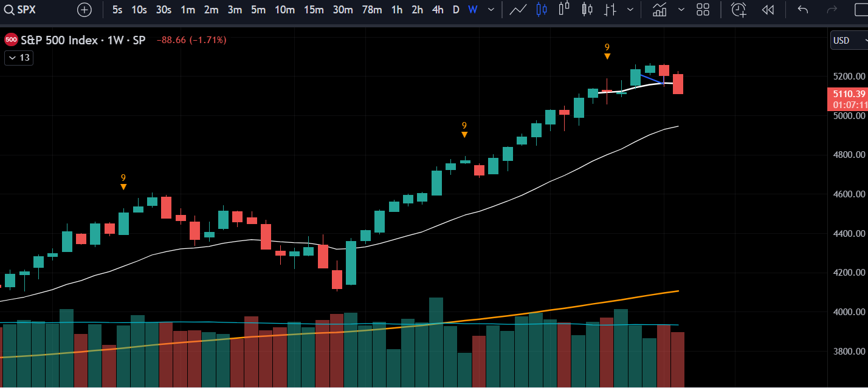The image size is (868, 388).
Task: Select the line chart style
Action: 518,10
